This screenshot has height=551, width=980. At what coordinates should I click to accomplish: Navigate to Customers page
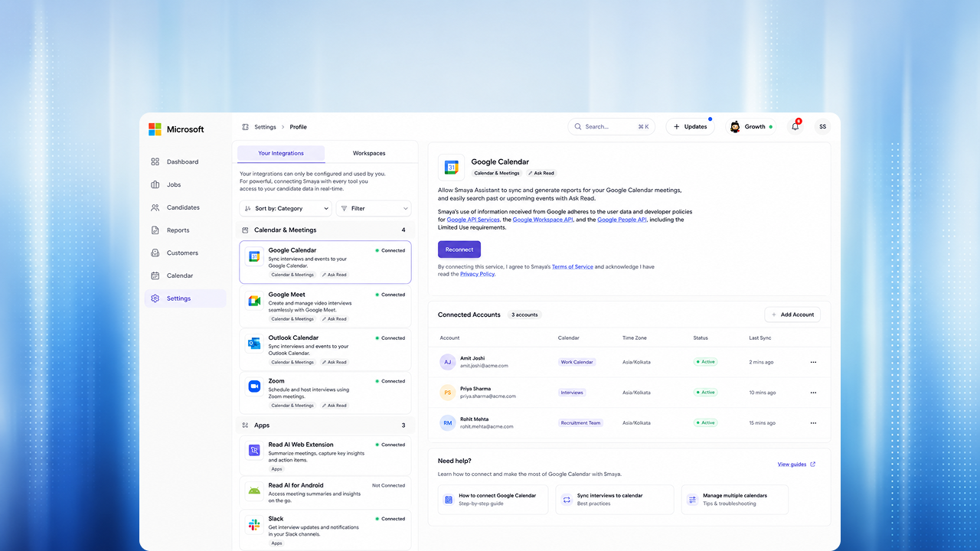(185, 253)
